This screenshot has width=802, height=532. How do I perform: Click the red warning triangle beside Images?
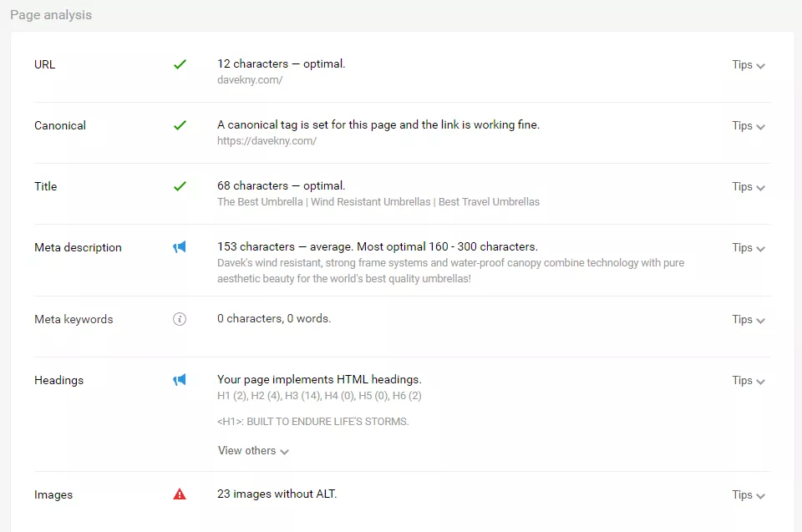tap(180, 494)
